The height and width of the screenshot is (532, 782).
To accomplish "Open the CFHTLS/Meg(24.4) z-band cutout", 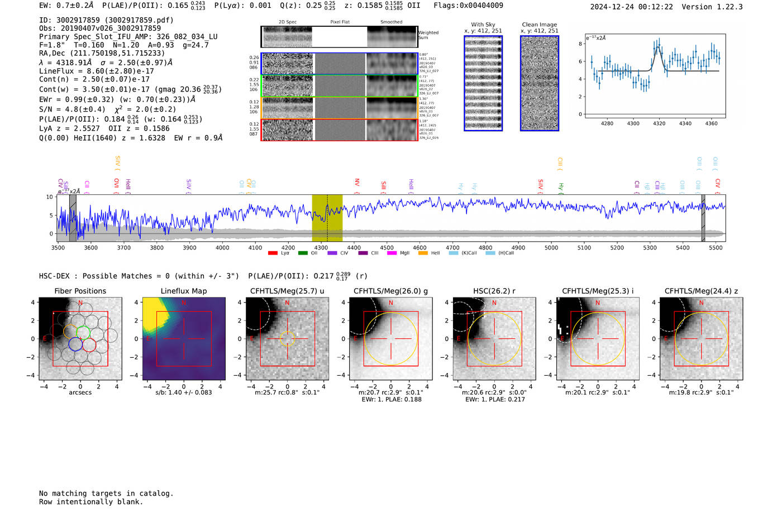I will [x=701, y=339].
